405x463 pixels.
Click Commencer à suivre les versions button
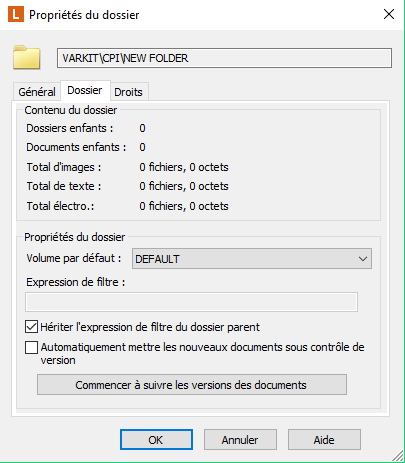[192, 385]
